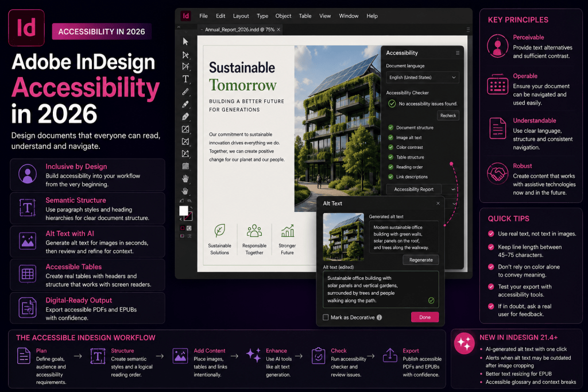Screen dimensions: 588x392
Task: Click the Semantic Structure text-frame icon
Action: tap(28, 207)
